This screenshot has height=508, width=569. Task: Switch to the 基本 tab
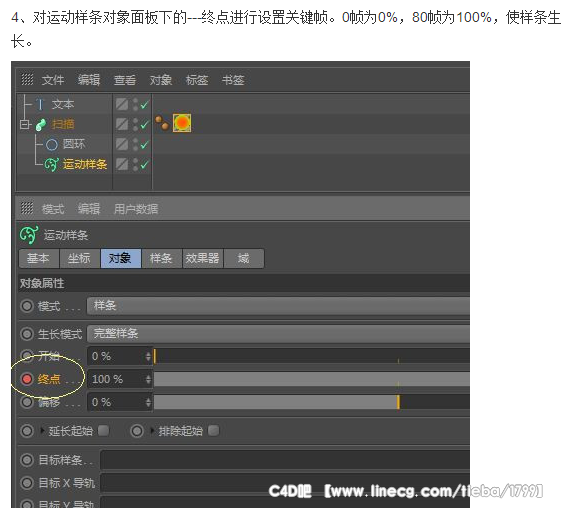click(39, 258)
